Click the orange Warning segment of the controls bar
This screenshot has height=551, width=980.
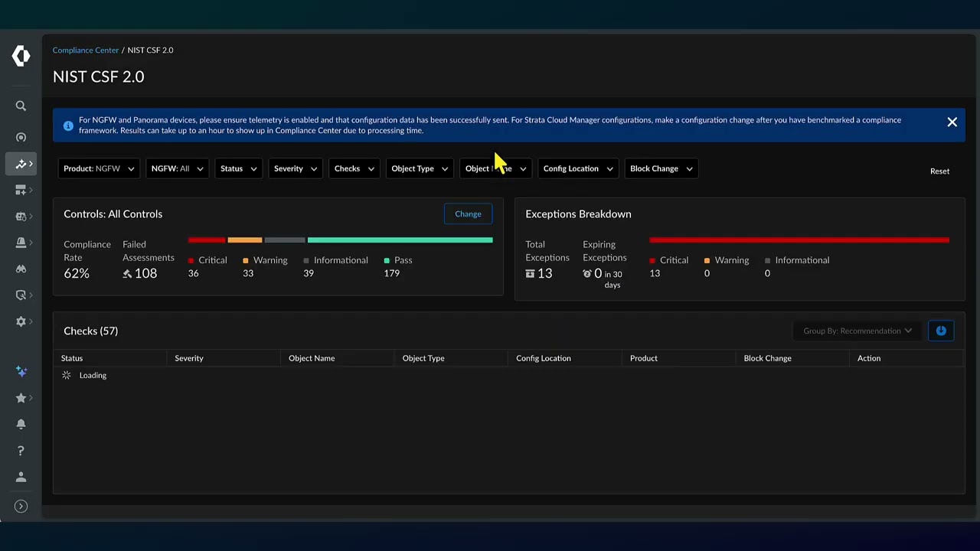[x=245, y=240]
